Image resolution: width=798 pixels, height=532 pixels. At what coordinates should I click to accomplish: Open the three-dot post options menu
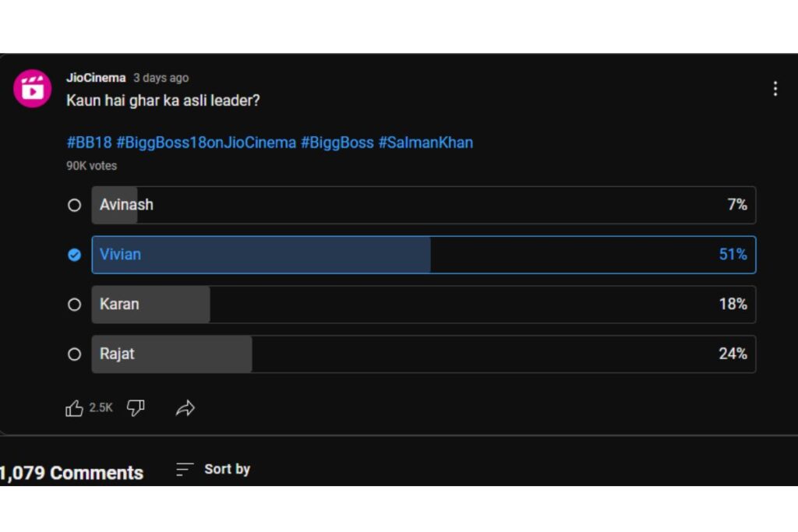tap(775, 89)
